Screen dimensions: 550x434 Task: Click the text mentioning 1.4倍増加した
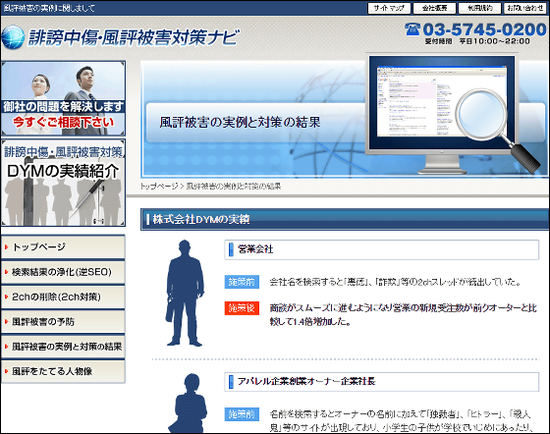(x=403, y=315)
